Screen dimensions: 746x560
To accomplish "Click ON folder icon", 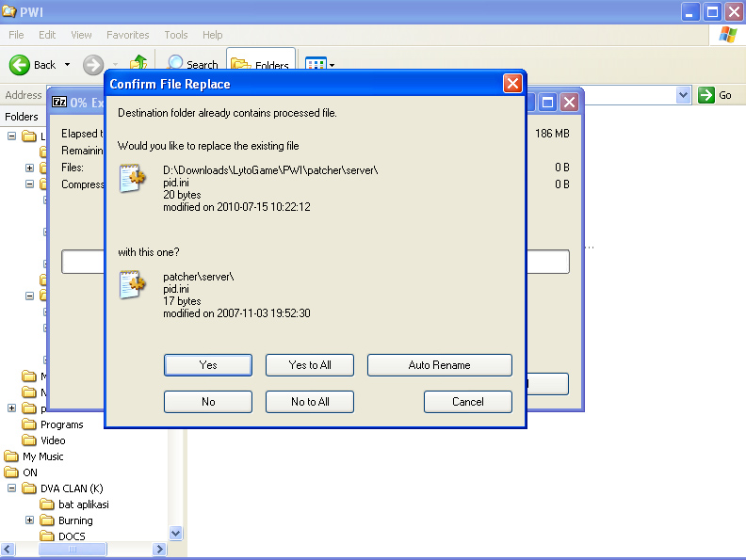I will click(11, 472).
